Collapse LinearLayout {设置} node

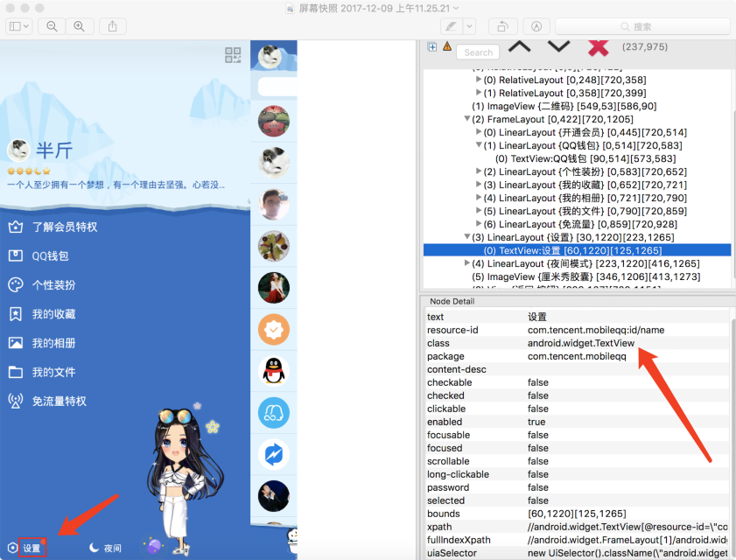467,237
